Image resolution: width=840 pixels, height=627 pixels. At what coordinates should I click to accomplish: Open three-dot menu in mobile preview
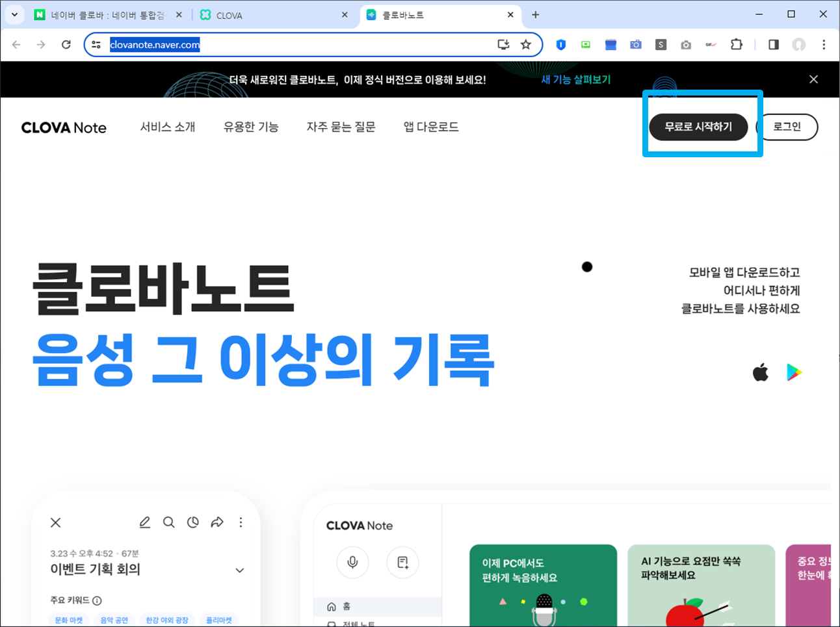pyautogui.click(x=241, y=522)
